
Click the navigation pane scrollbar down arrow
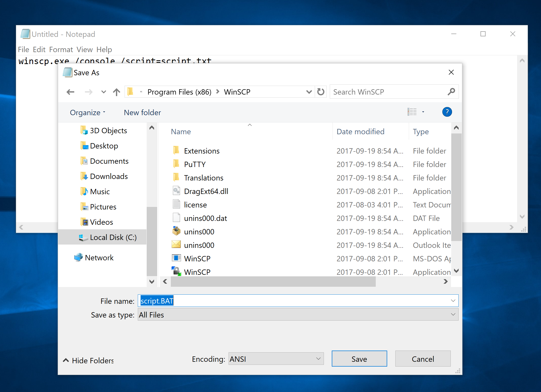152,281
